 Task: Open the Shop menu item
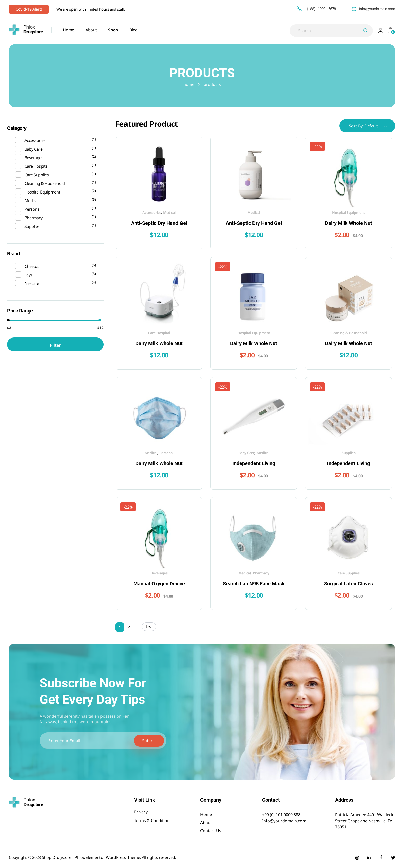pos(113,30)
